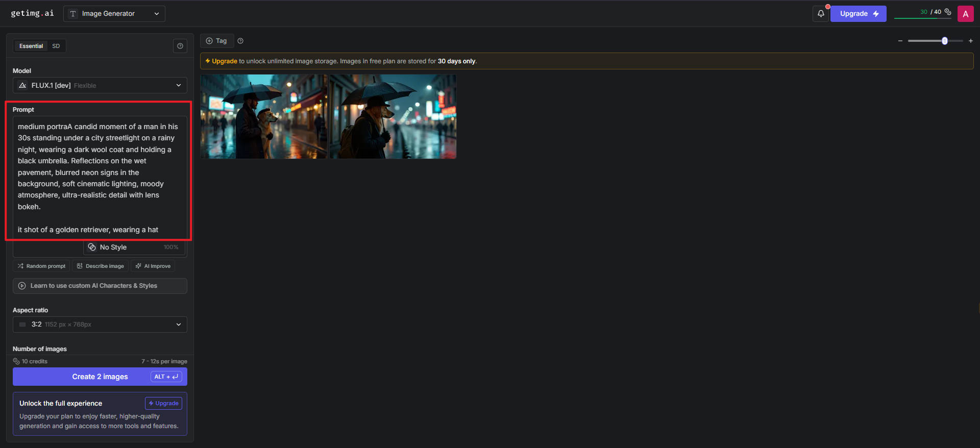Click the credits coin icon in header
This screenshot has width=980, height=448.
pos(948,12)
